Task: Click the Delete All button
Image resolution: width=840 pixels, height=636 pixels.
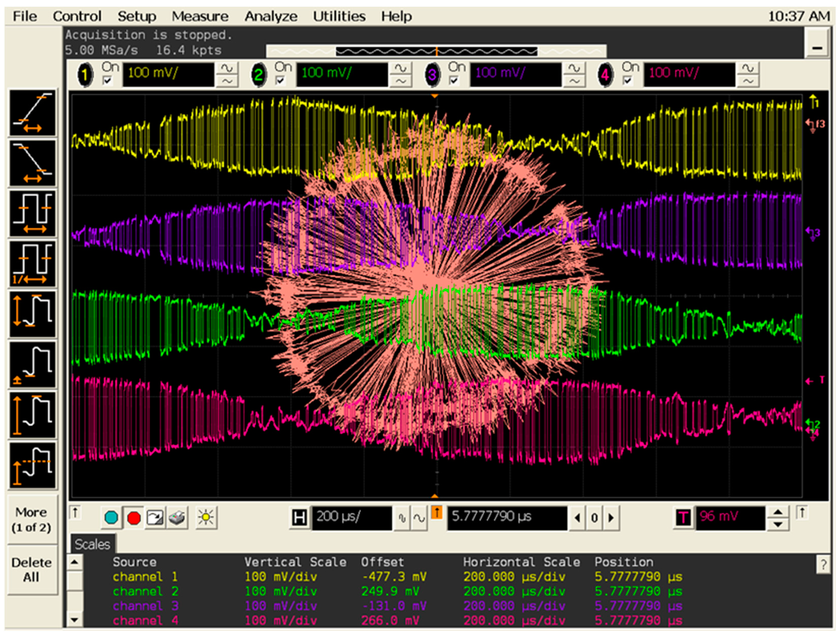Action: 31,570
